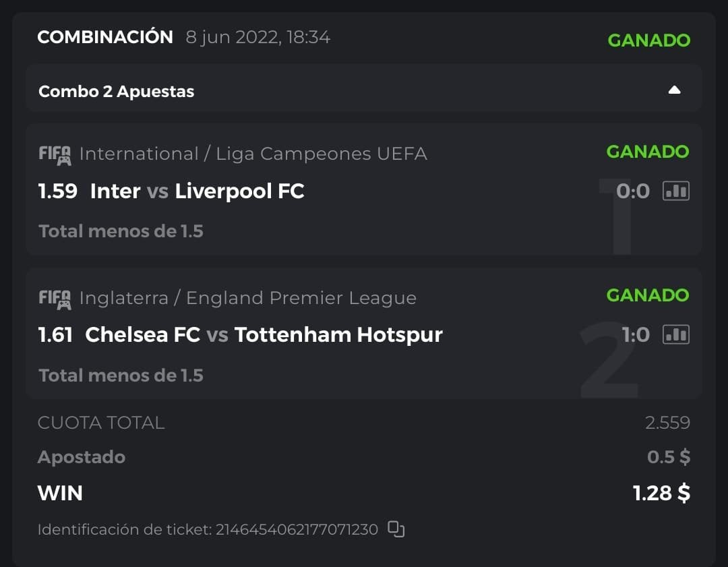This screenshot has height=567, width=728.
Task: Select the Combo 2 Apuestas header label
Action: [117, 92]
